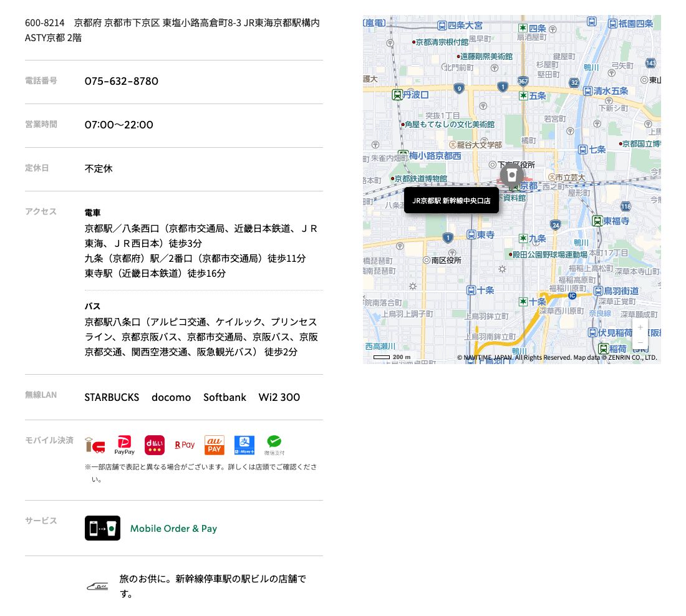686x616 pixels.
Task: Click the 四条 subway station on map
Action: point(532,28)
